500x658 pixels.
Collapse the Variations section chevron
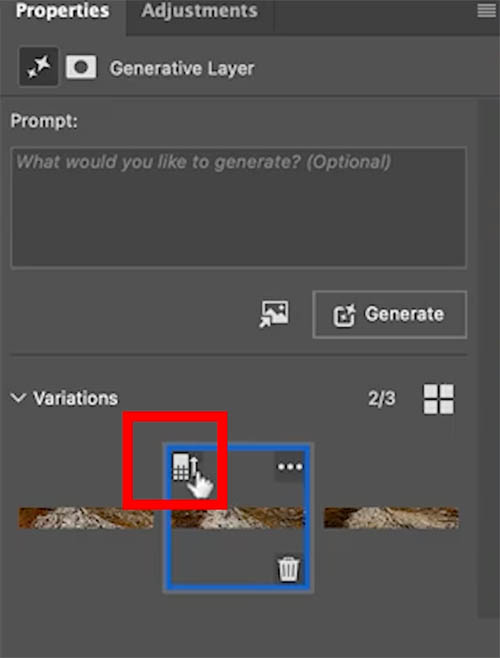pos(18,397)
